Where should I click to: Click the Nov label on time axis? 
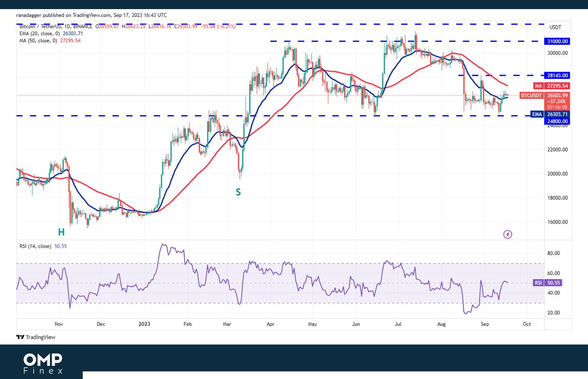[x=59, y=324]
